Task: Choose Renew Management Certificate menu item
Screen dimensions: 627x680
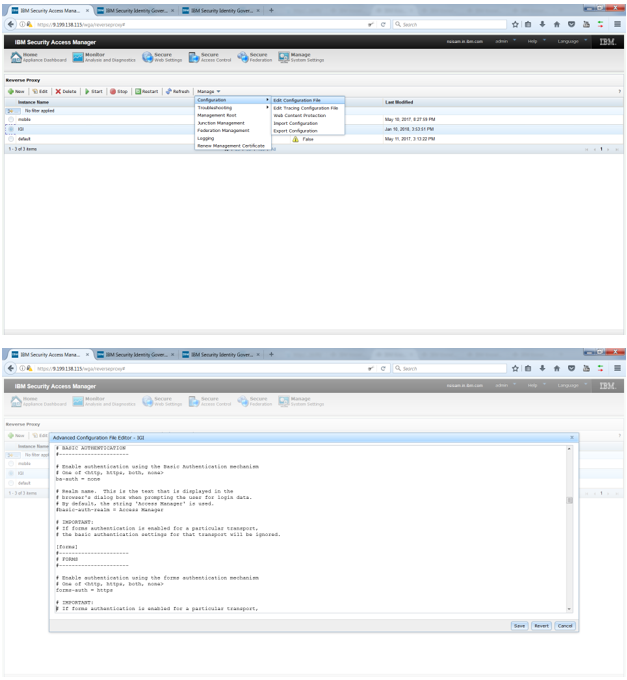Action: tap(233, 146)
